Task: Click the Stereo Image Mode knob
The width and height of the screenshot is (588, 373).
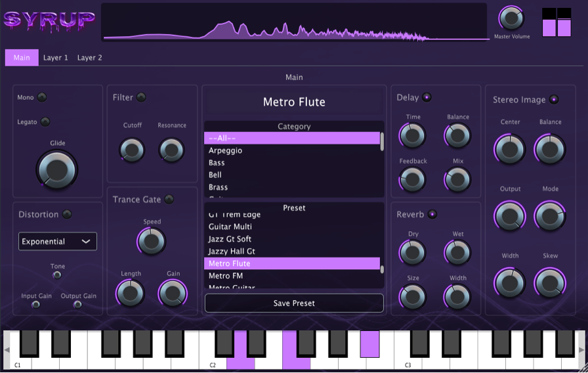Action: coord(550,216)
